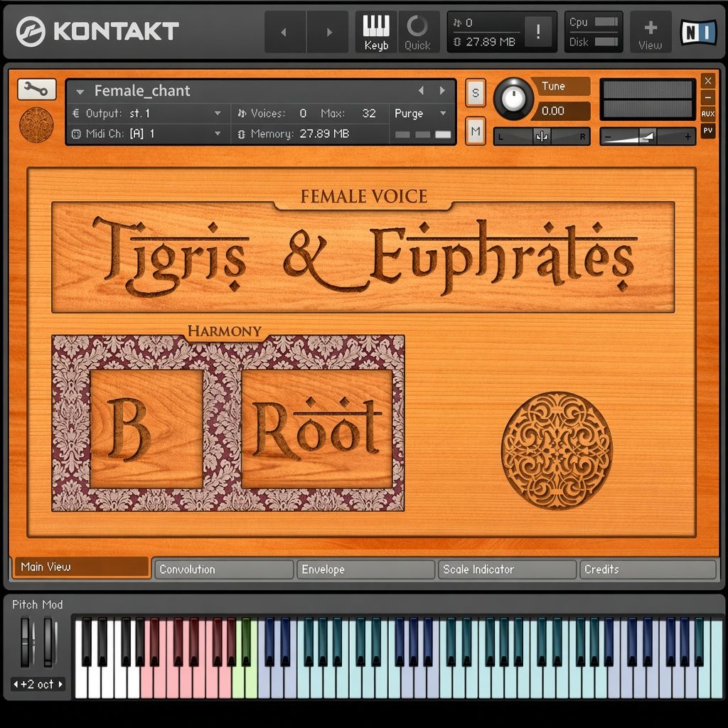The image size is (728, 728).
Task: Adjust the L-R pan slider
Action: (x=541, y=136)
